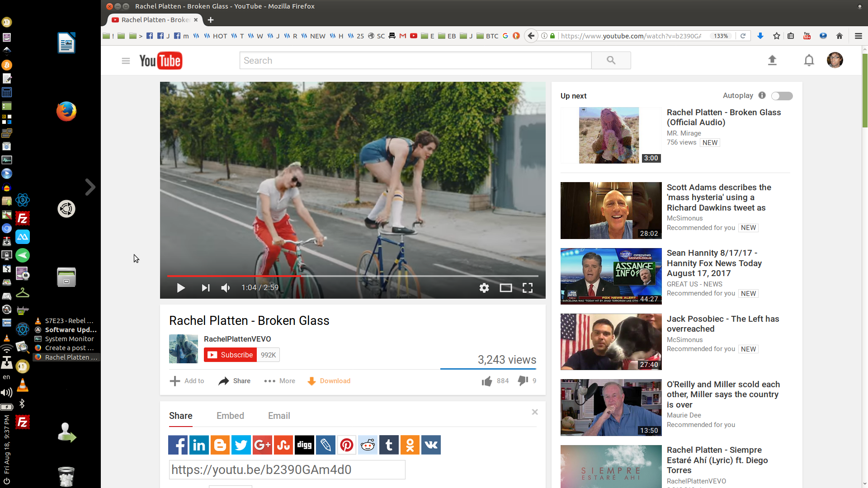Image resolution: width=868 pixels, height=488 pixels.
Task: Open the YouTube upload icon
Action: click(772, 60)
